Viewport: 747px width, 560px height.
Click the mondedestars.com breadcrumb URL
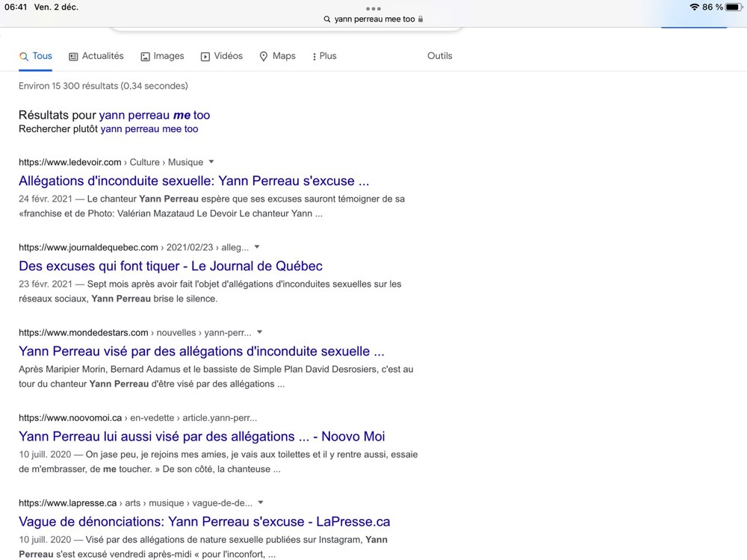pos(135,333)
